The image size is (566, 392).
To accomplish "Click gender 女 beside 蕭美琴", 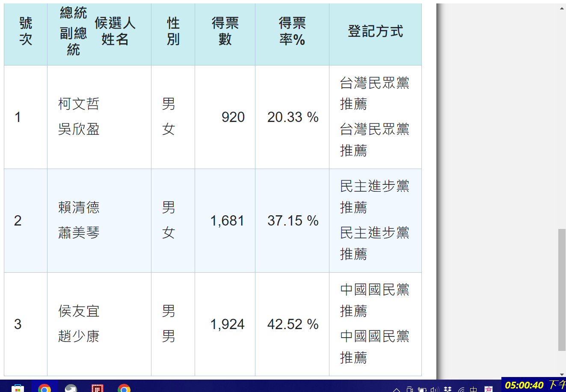I will [x=169, y=233].
